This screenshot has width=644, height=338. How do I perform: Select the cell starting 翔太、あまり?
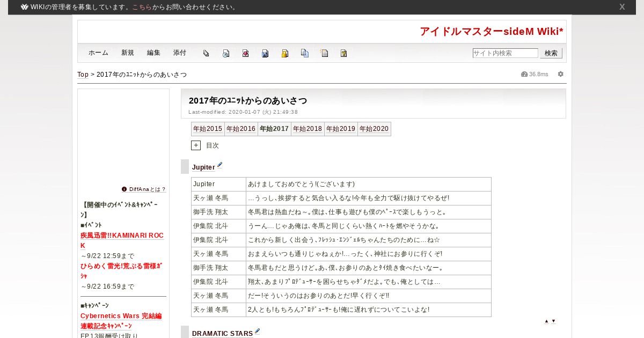coord(369,282)
